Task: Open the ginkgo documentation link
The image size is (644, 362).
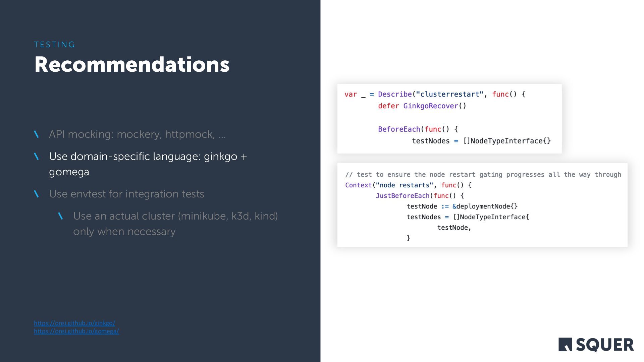Action: pyautogui.click(x=74, y=323)
